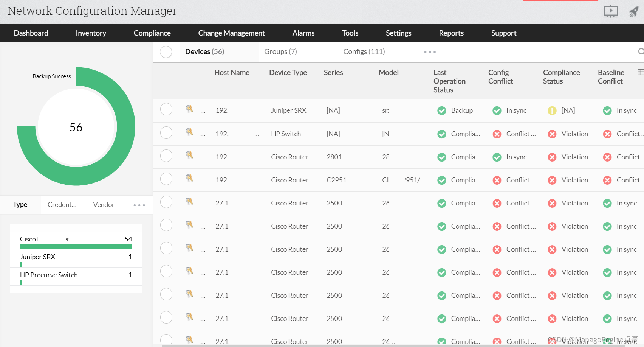Click the credential keys icon in HP Switch row
Screen dimensions: 644x347
189,132
